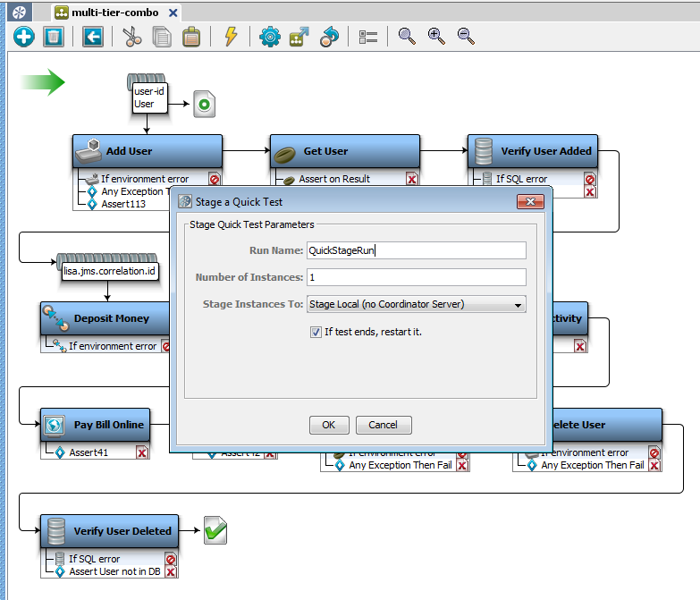Click the Number of Instances field
The height and width of the screenshot is (600, 700).
point(416,277)
